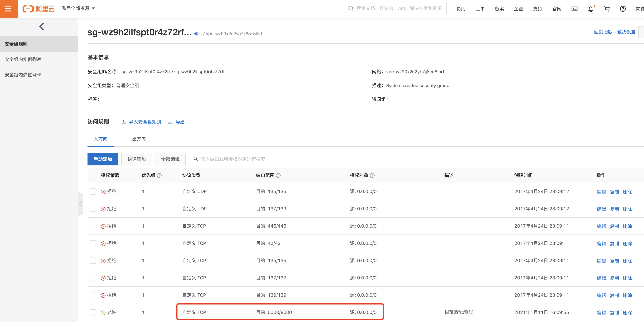Click 删除 for the 42/42 rule
644x322 pixels.
(627, 244)
